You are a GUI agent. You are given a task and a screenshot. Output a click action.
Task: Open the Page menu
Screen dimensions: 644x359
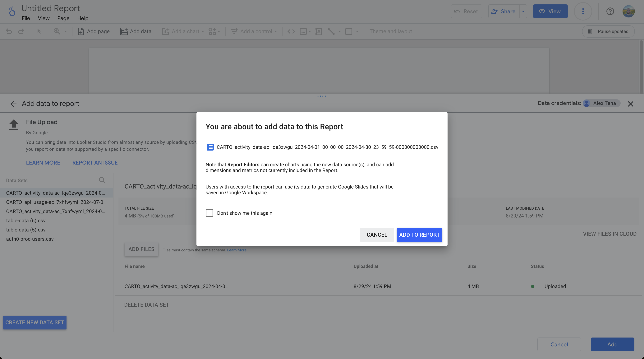[63, 19]
